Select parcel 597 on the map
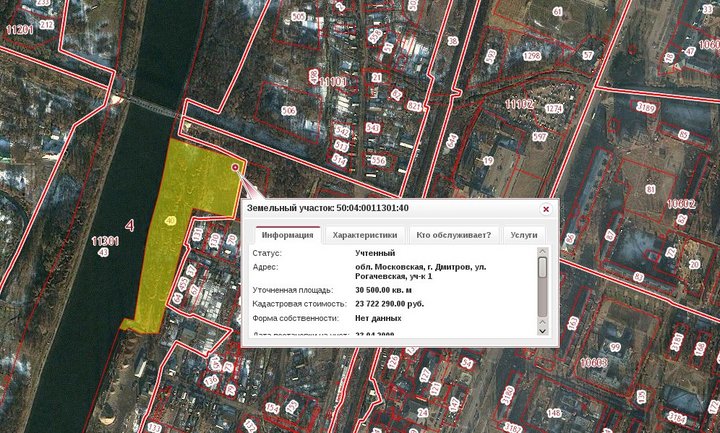 pyautogui.click(x=539, y=136)
